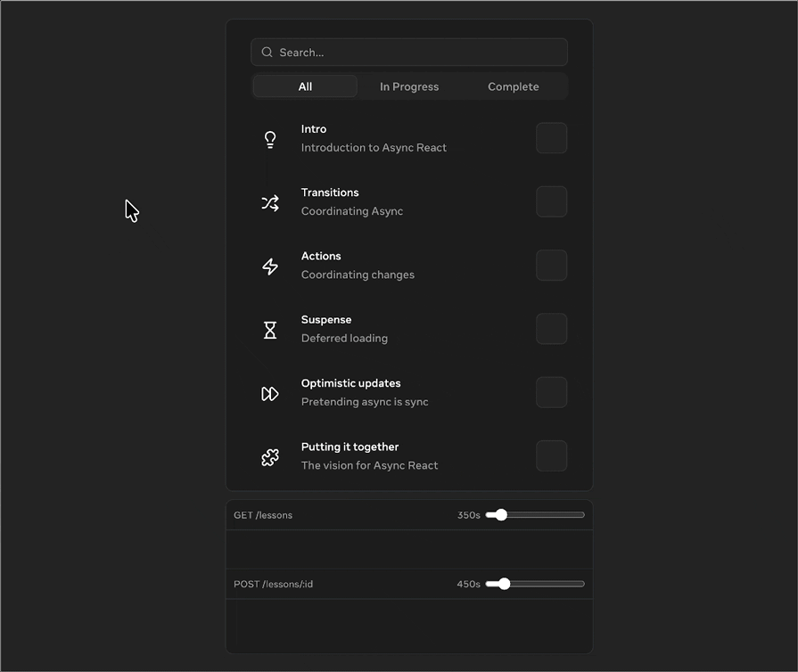Mark the Transitions lesson as complete
798x672 pixels.
(x=551, y=201)
